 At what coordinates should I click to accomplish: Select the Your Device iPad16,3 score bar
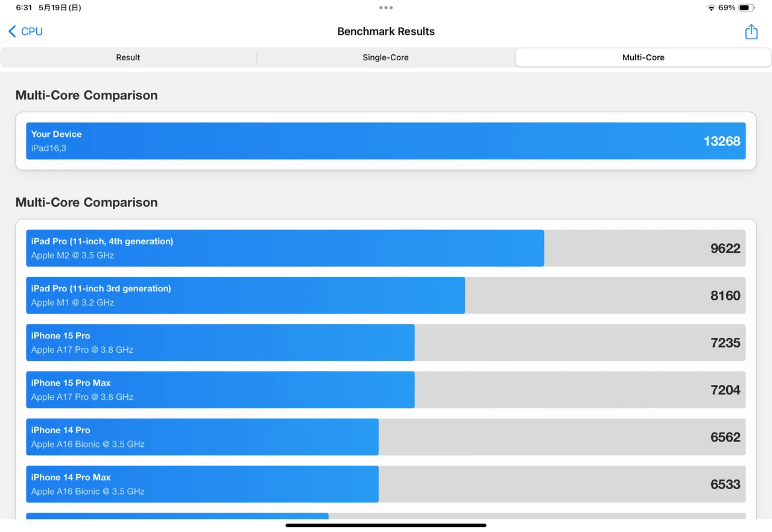pyautogui.click(x=386, y=141)
